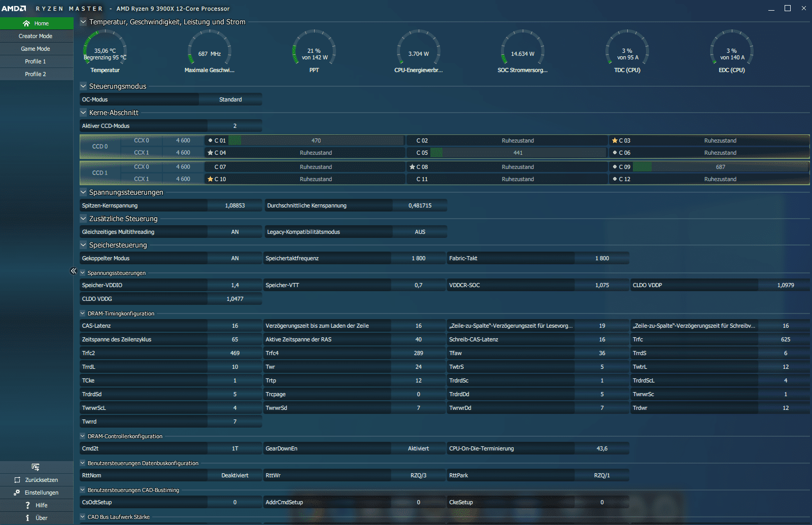Image resolution: width=812 pixels, height=525 pixels.
Task: Switch to Game Mode tab
Action: (37, 49)
